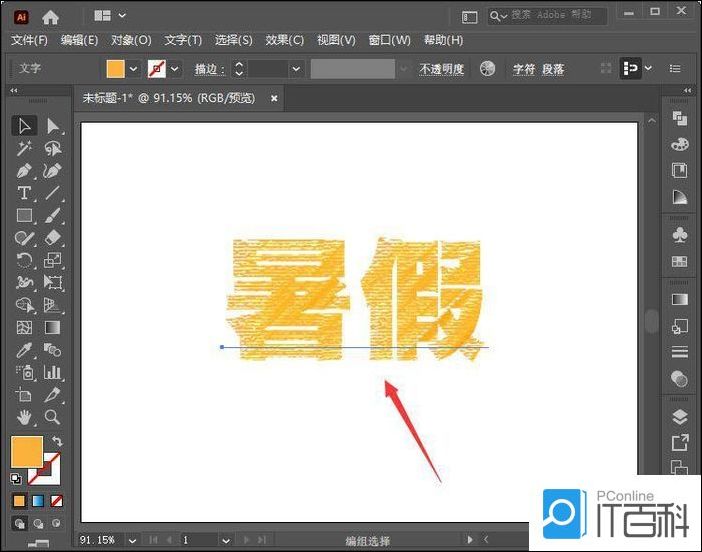Open the Swatches panel grid icon
The image size is (702, 552).
pyautogui.click(x=680, y=261)
